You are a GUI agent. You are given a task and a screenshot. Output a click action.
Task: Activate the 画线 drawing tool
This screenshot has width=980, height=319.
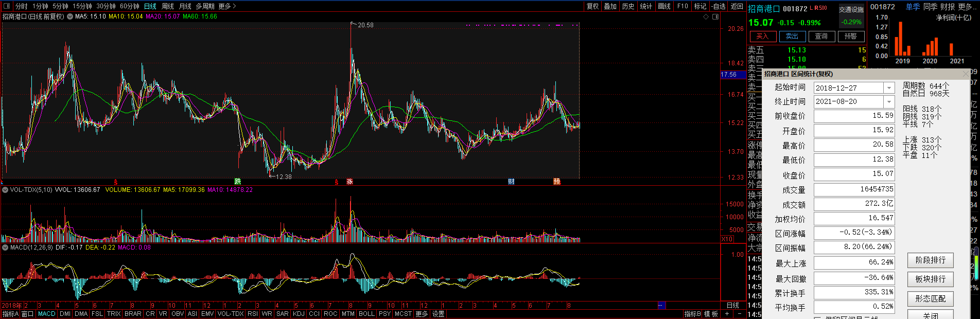coord(664,6)
